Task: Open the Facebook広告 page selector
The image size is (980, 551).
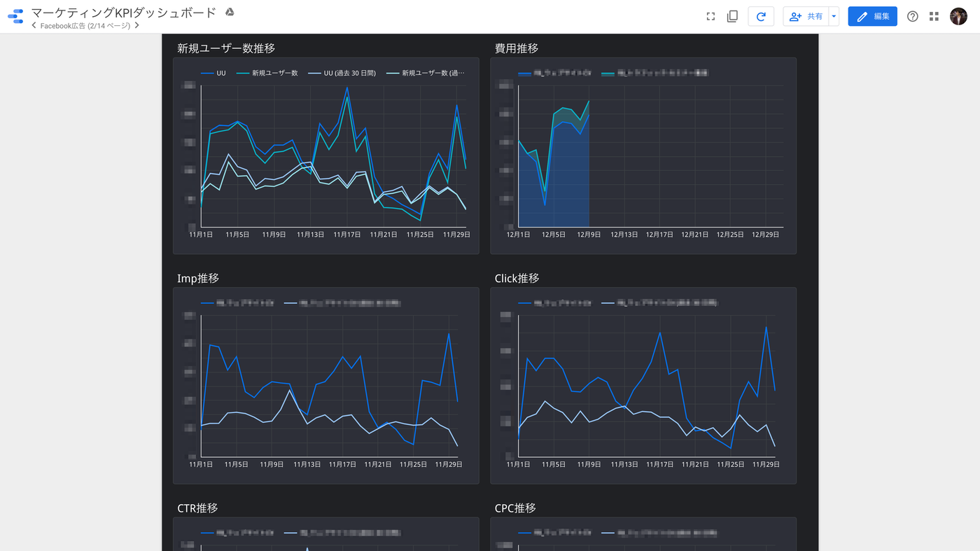Action: [x=85, y=25]
